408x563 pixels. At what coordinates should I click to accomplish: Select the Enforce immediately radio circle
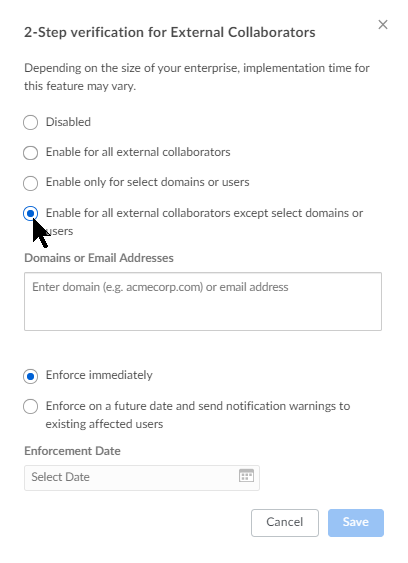coord(31,376)
